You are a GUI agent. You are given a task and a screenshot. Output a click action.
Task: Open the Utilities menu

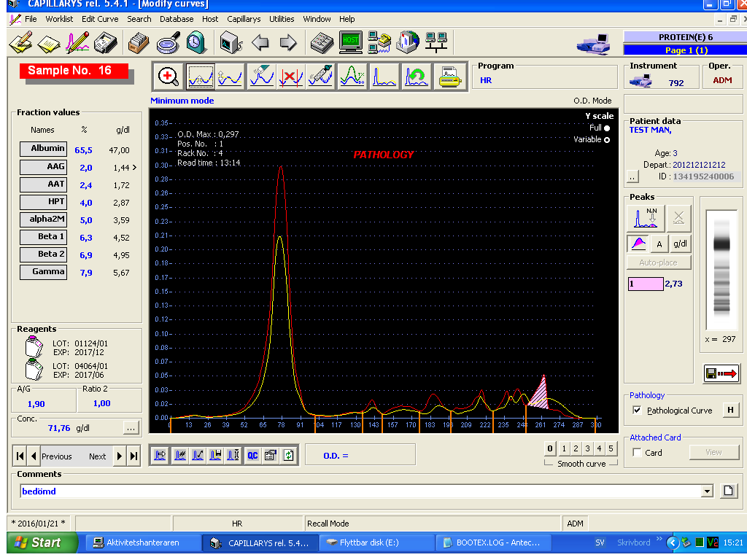point(282,19)
